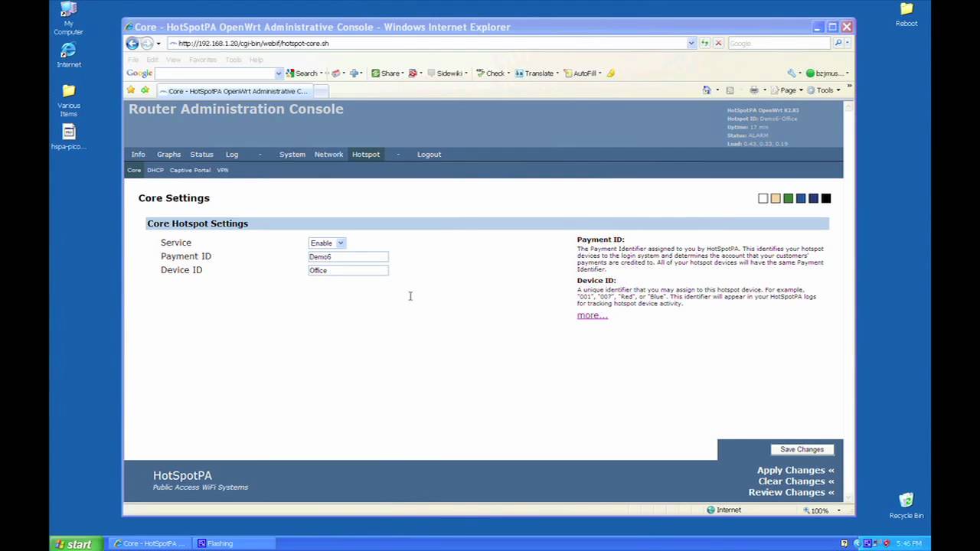Screen dimensions: 980x551
Task: Click Translate on the Google Toolbar
Action: tap(534, 73)
